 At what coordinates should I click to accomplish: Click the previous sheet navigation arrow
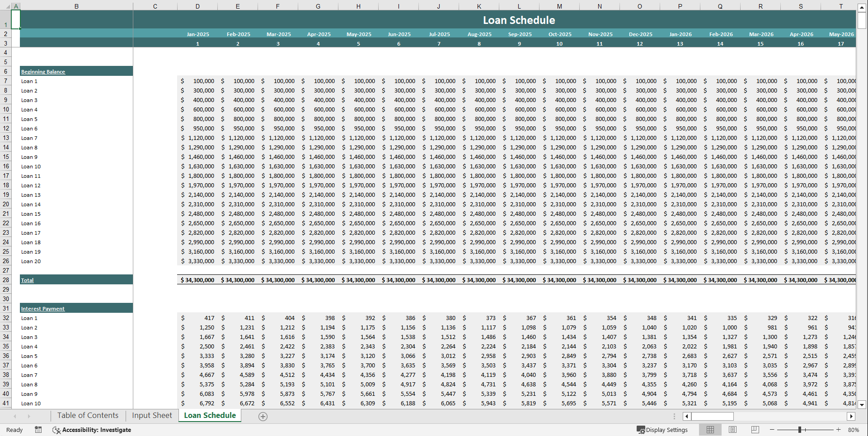pyautogui.click(x=15, y=416)
